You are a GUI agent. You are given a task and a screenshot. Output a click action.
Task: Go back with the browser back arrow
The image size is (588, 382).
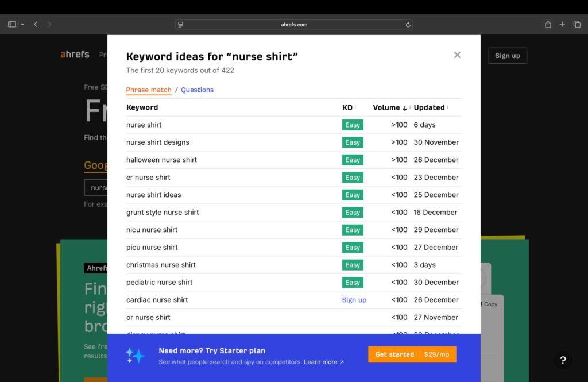point(36,24)
